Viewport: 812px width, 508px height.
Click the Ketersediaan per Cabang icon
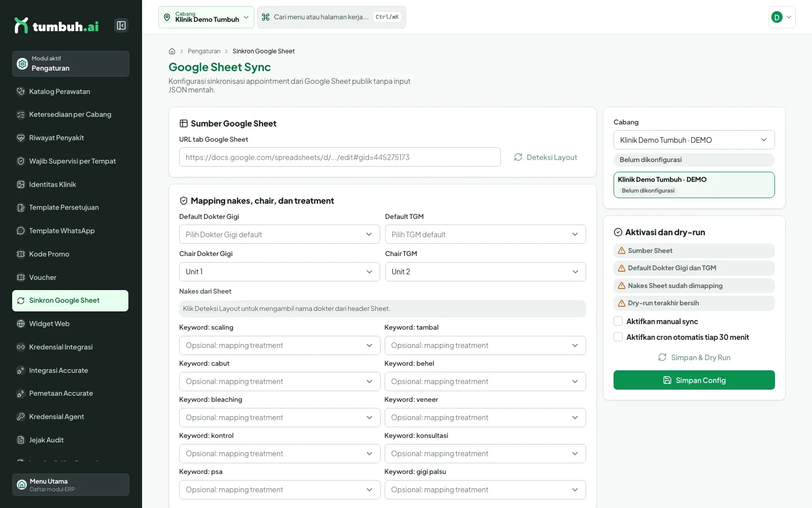[21, 115]
